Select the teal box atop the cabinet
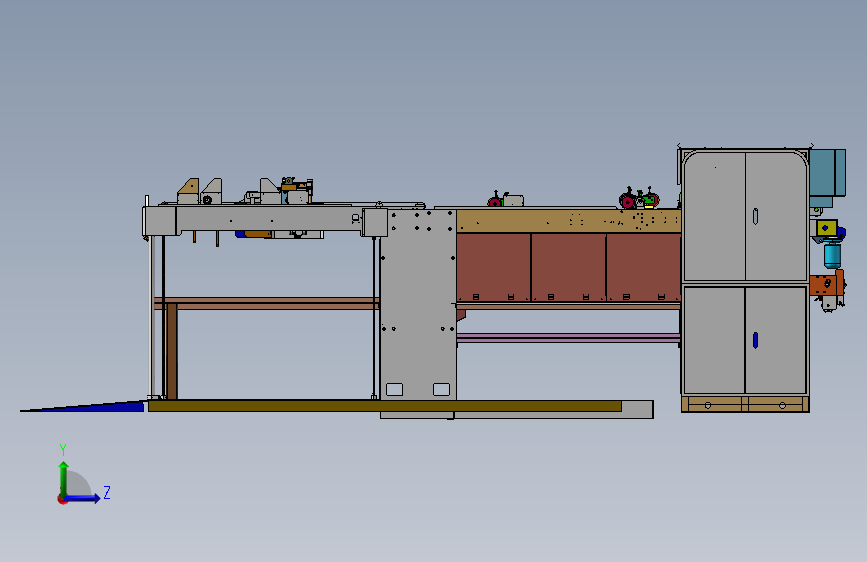Image resolution: width=867 pixels, height=562 pixels. point(827,172)
